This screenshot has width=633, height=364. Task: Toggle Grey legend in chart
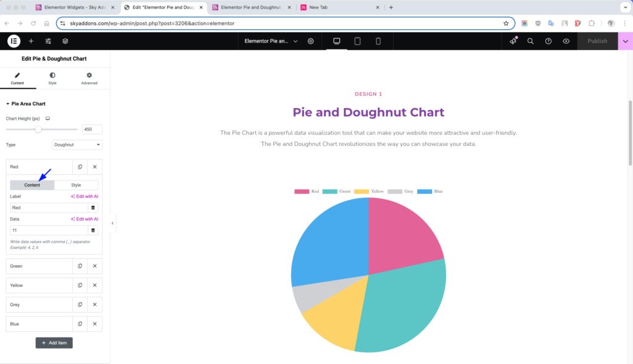[x=401, y=192]
